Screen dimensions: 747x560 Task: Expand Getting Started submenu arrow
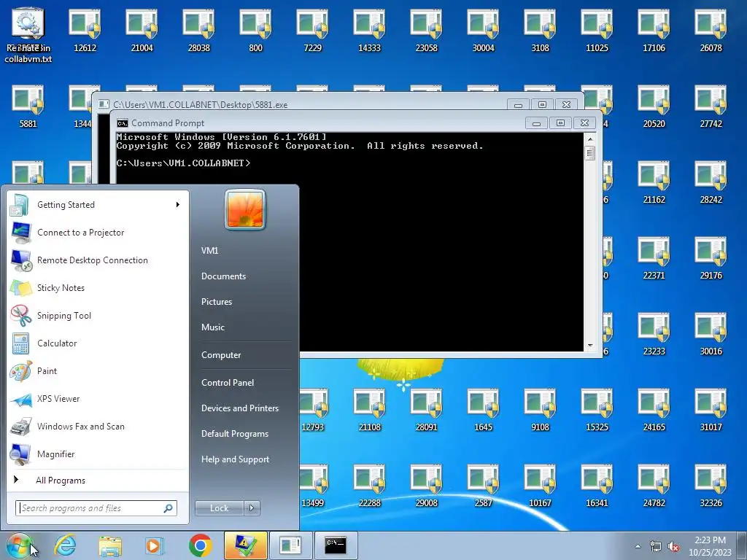click(178, 205)
